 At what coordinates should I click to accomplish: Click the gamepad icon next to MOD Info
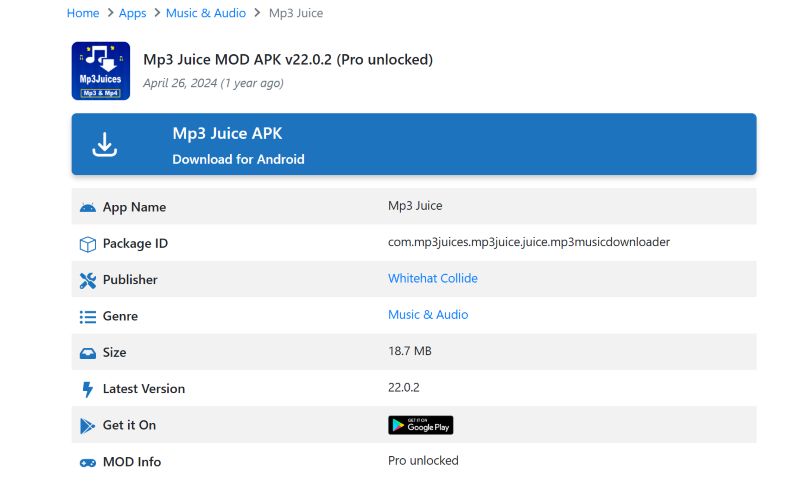(87, 462)
